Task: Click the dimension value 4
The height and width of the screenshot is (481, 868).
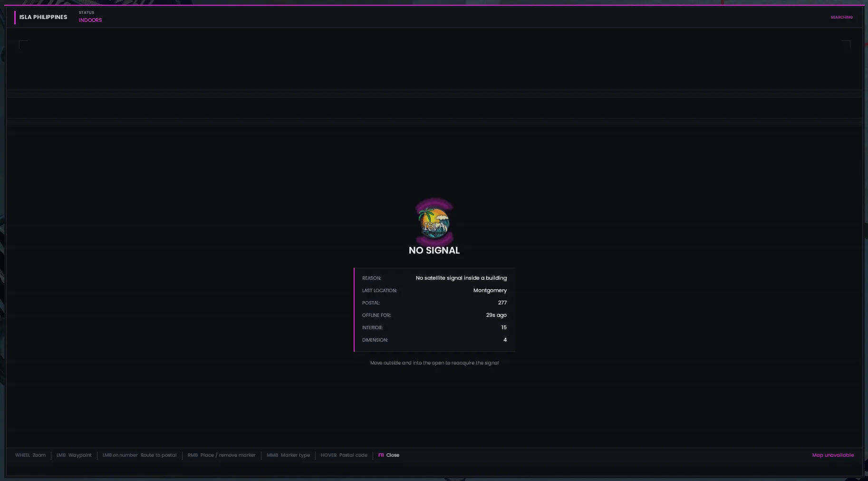Action: pyautogui.click(x=505, y=340)
